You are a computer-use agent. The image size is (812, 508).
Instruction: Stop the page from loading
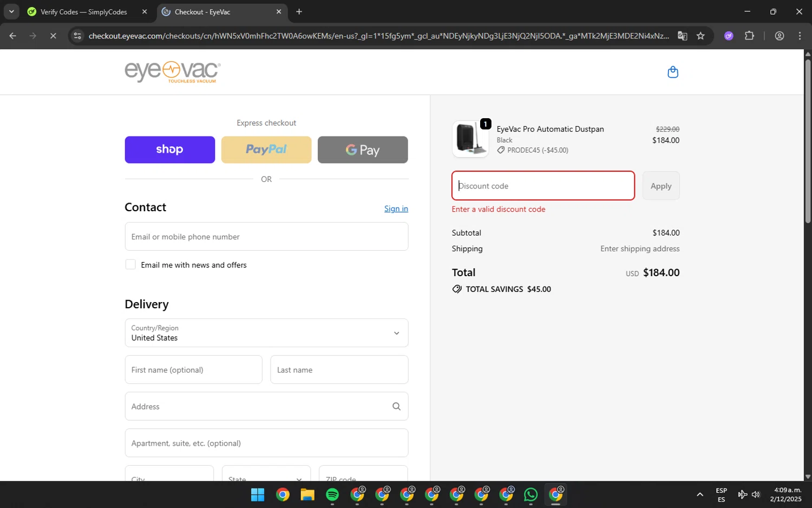(53, 36)
